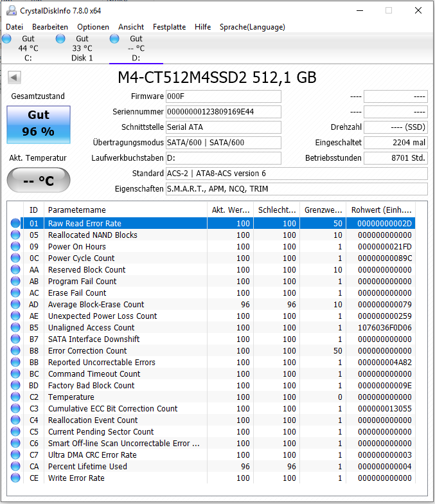
Task: Select the Smart Off-line Scan Uncorrectable Error row
Action: coord(212,444)
